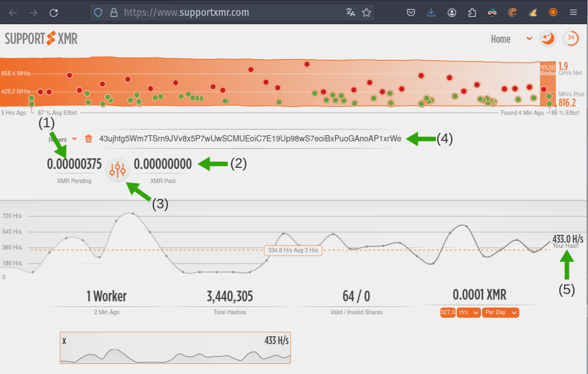This screenshot has width=588, height=374.
Task: Click the 86 % Effort label
Action: point(565,113)
